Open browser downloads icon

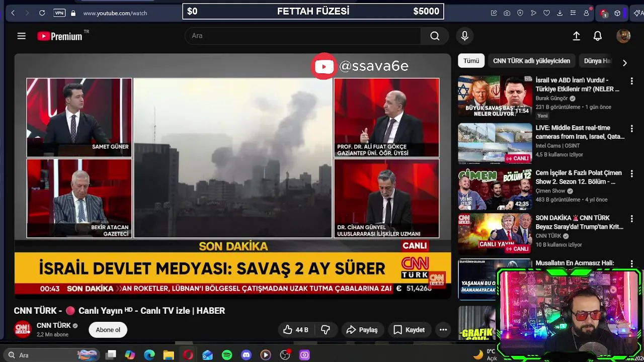[559, 13]
